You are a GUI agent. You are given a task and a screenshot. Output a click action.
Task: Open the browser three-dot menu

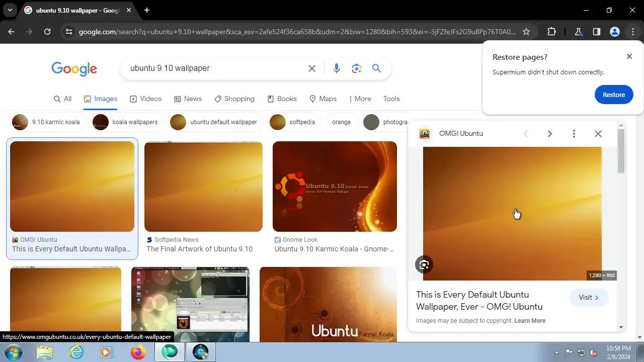coord(632,32)
